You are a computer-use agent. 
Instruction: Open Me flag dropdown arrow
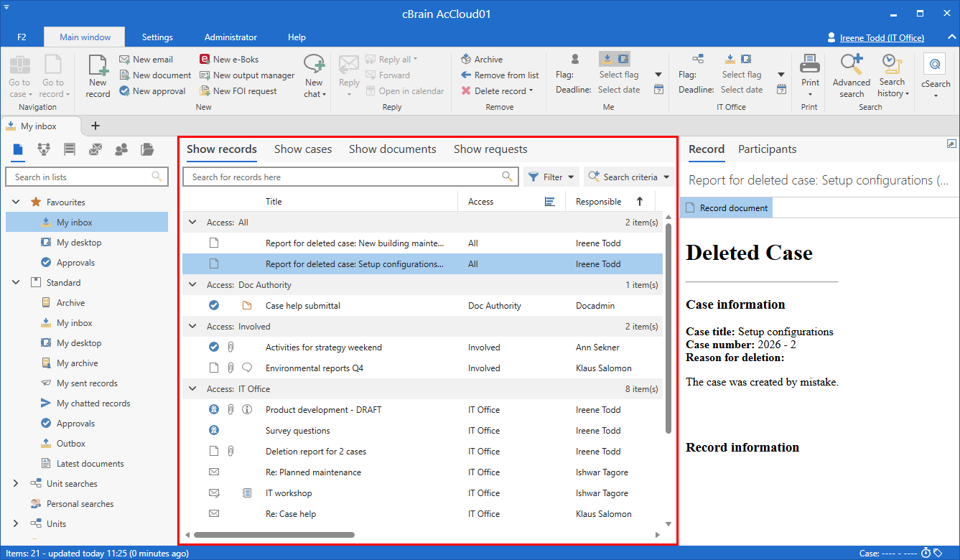(x=658, y=75)
